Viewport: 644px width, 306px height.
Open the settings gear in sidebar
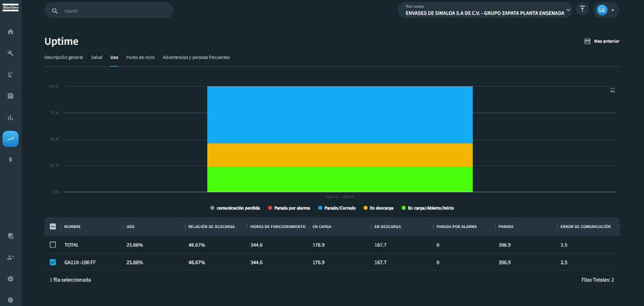tap(11, 279)
